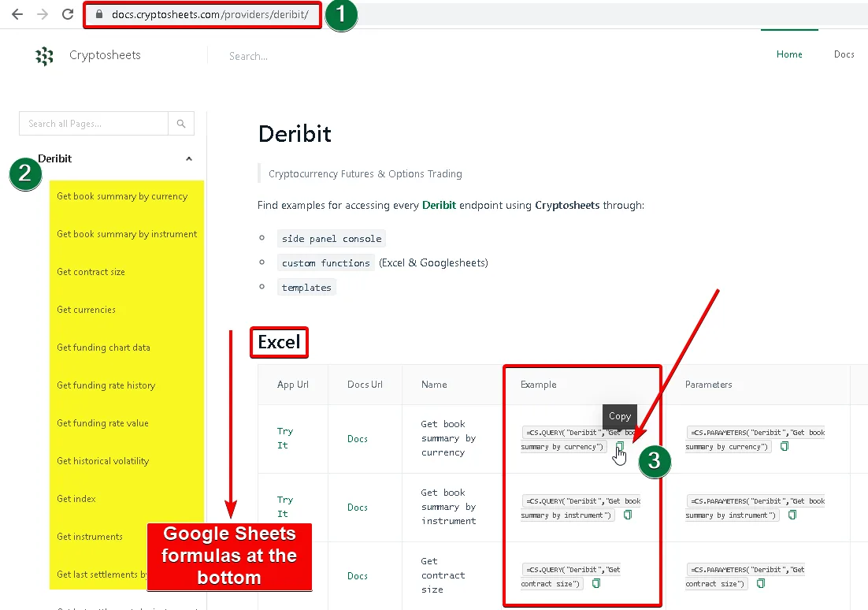Click the browser forward arrow
Screen dimensions: 868x610
(x=43, y=14)
